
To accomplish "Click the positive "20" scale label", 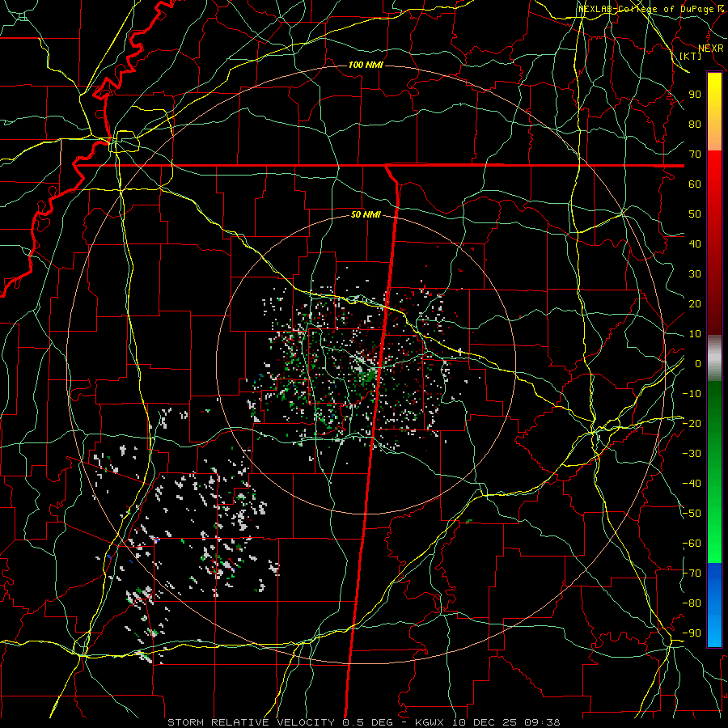I will tap(695, 303).
